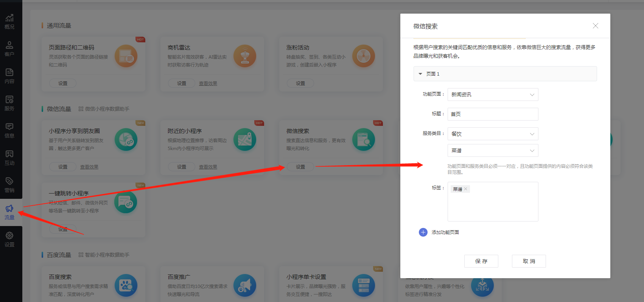This screenshot has height=302, width=644.
Task: Open the 互动 interaction sidebar item
Action: click(9, 158)
